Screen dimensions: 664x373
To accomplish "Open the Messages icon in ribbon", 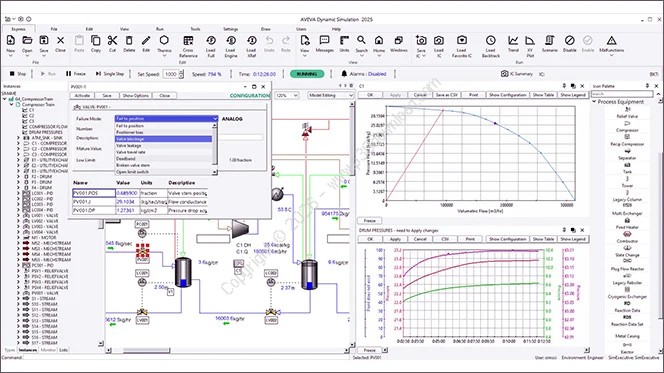I will [x=324, y=41].
